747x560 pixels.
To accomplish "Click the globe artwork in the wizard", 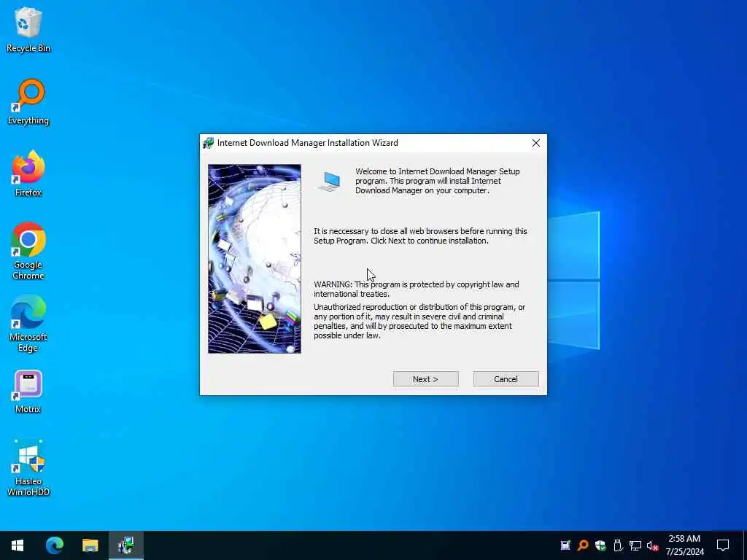I will click(255, 259).
